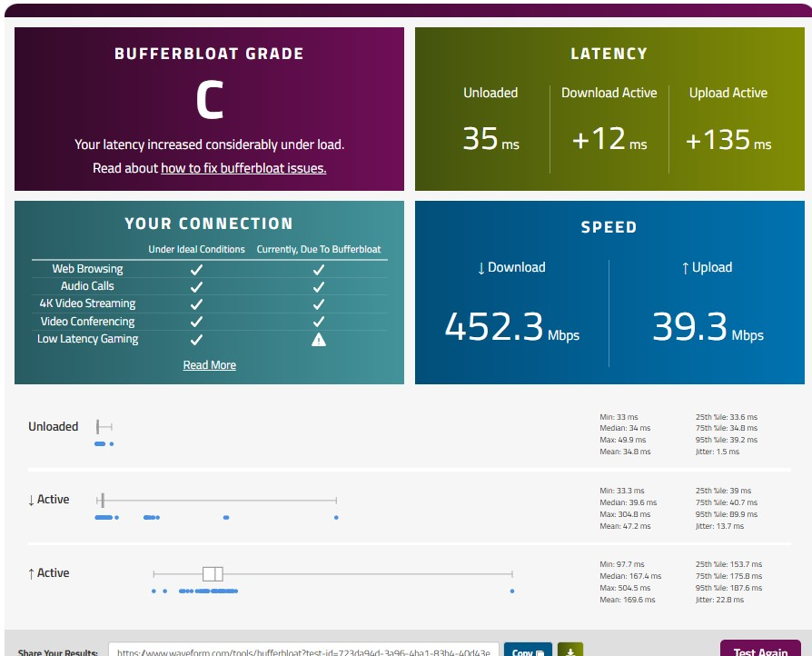Click the Low Latency Gaming row label

pos(87,339)
